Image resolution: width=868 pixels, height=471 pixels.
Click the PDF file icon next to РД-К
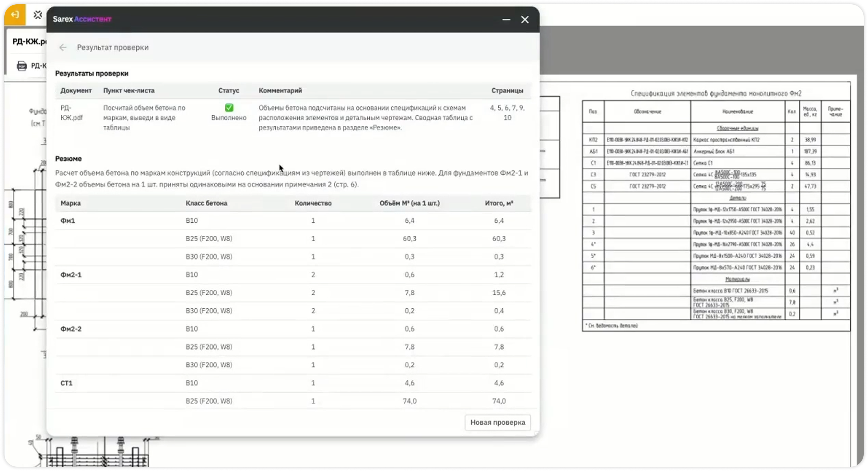22,66
